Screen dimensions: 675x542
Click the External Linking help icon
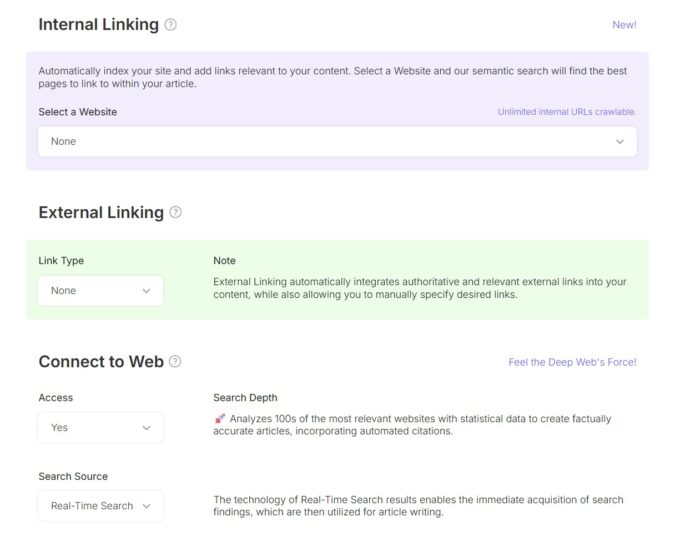(176, 212)
